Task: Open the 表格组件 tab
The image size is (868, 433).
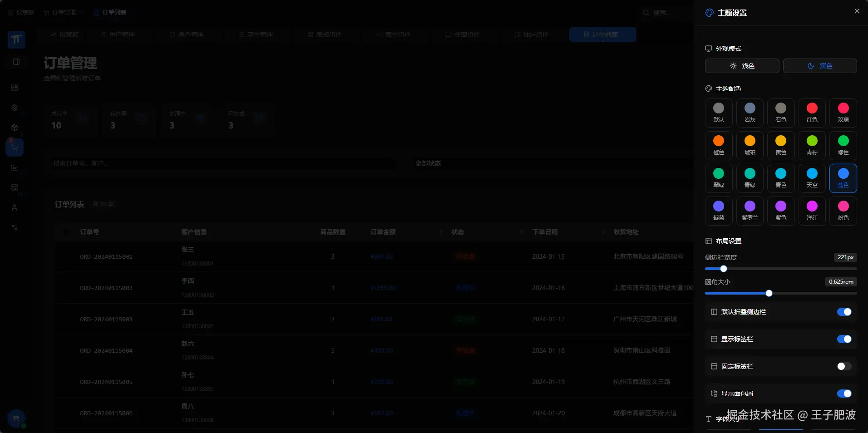Action: coord(325,34)
